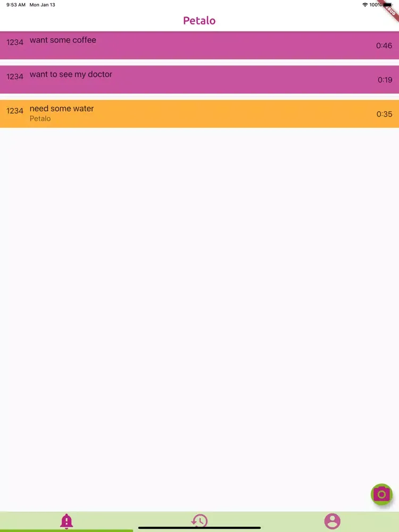Tap the 9:53 AM clock
Screen dimensions: 399x532
tap(16, 5)
